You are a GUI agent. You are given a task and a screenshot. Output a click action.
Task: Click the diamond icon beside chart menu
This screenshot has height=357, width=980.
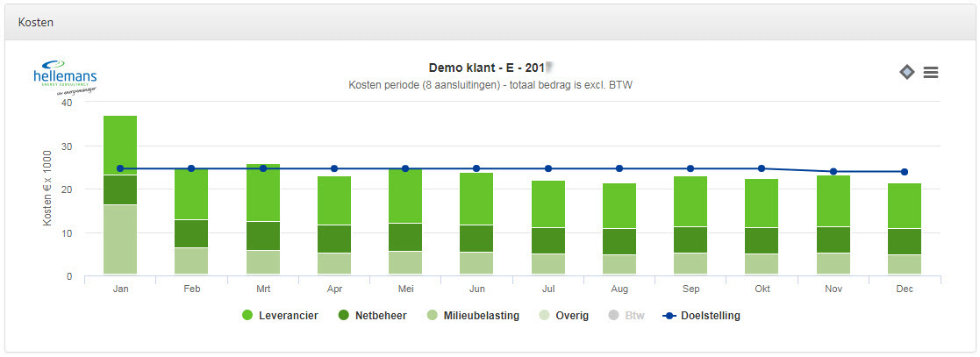click(x=907, y=72)
